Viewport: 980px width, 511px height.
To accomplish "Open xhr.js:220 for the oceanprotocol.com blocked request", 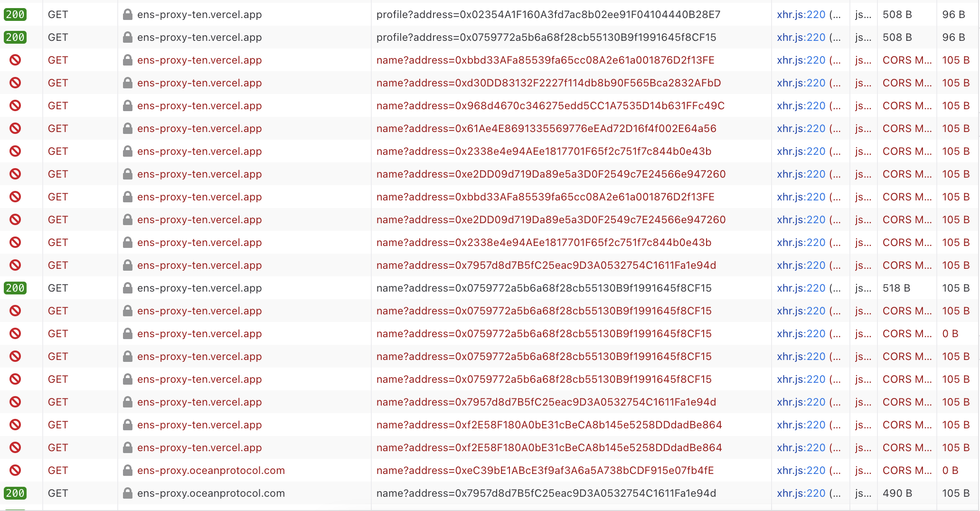I will 801,470.
